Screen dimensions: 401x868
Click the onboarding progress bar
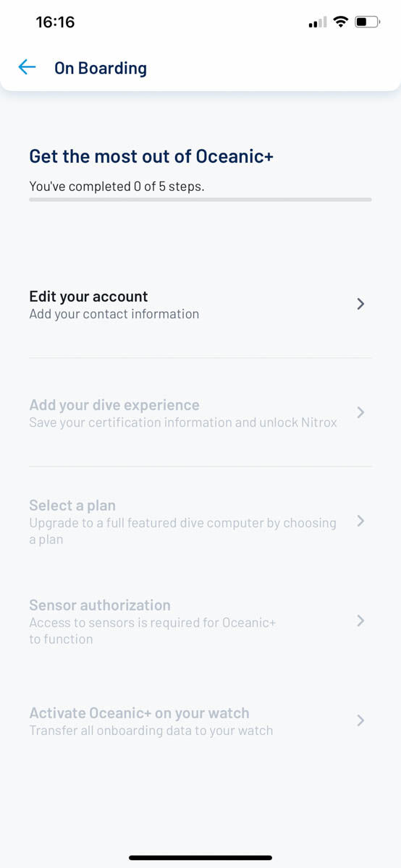click(200, 199)
